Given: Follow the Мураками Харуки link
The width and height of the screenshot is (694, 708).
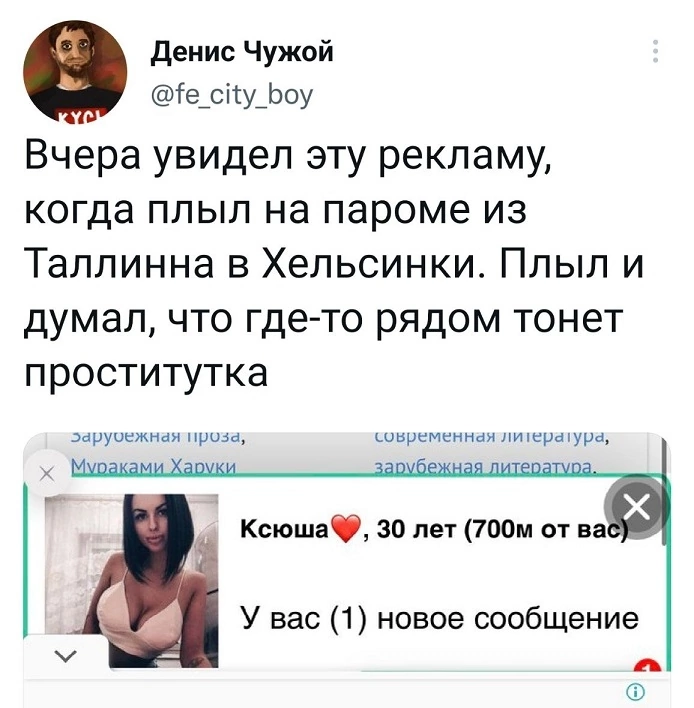Looking at the screenshot, I should click(x=154, y=467).
